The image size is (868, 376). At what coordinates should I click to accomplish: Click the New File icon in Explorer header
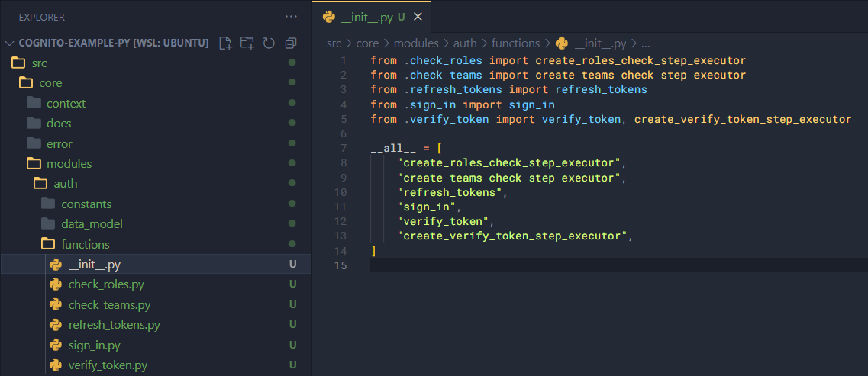click(225, 43)
